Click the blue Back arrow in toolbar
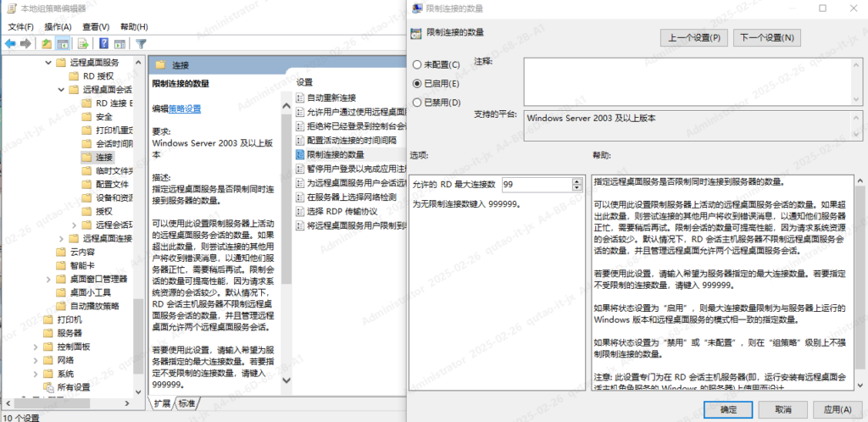The image size is (868, 422). point(10,44)
